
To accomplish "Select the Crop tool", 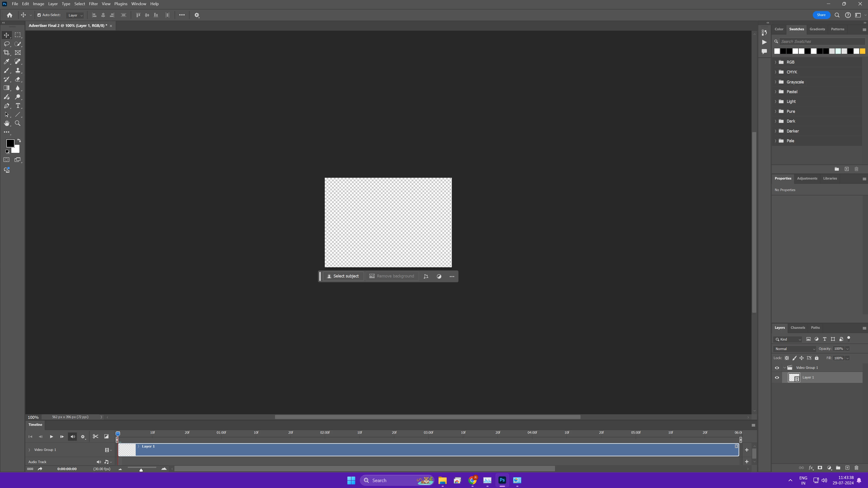I will tap(6, 52).
